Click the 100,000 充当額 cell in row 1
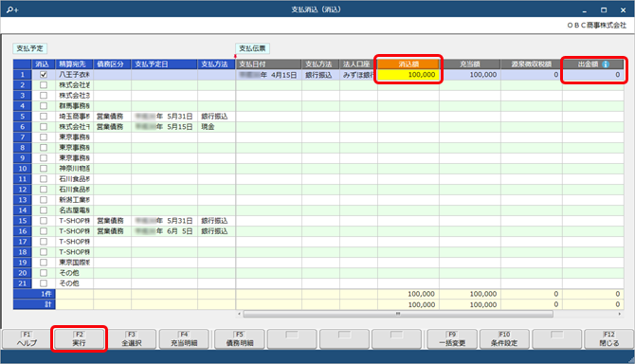Viewport: 635px width, 364px height. coord(470,75)
